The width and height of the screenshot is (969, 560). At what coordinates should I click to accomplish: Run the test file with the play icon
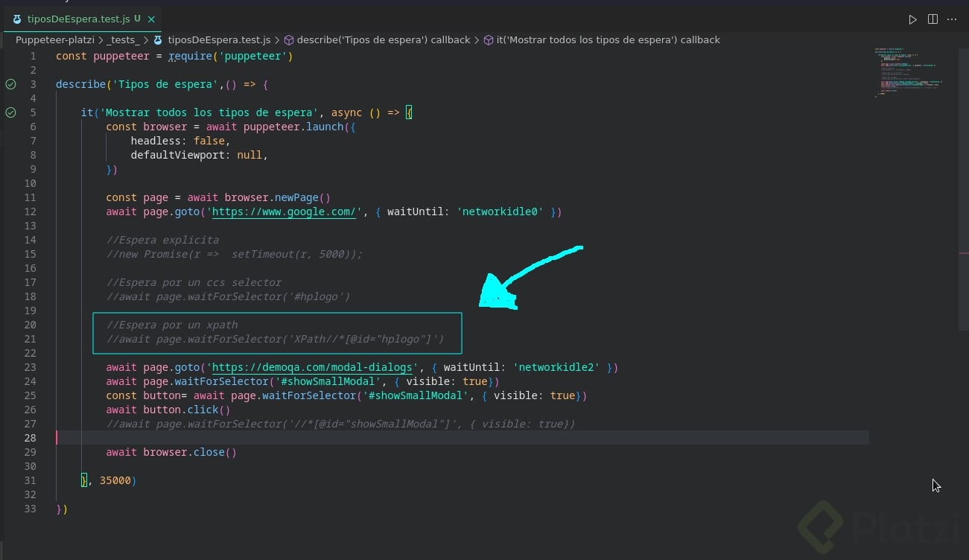912,19
